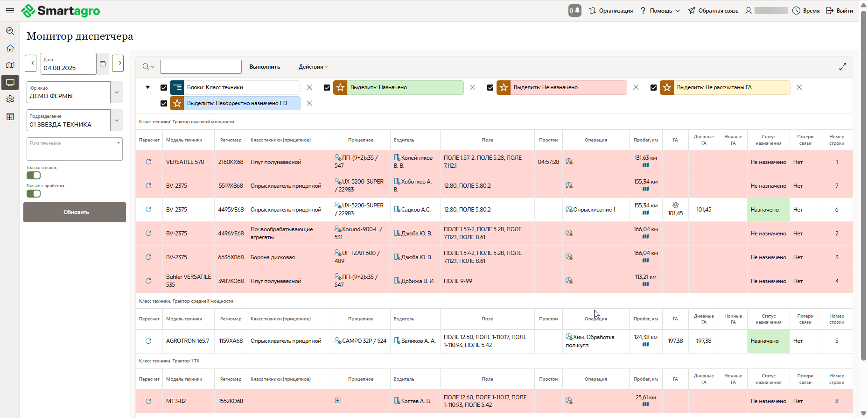The image size is (868, 418).
Task: Open the 'Вся техника' combo box
Action: tap(75, 149)
